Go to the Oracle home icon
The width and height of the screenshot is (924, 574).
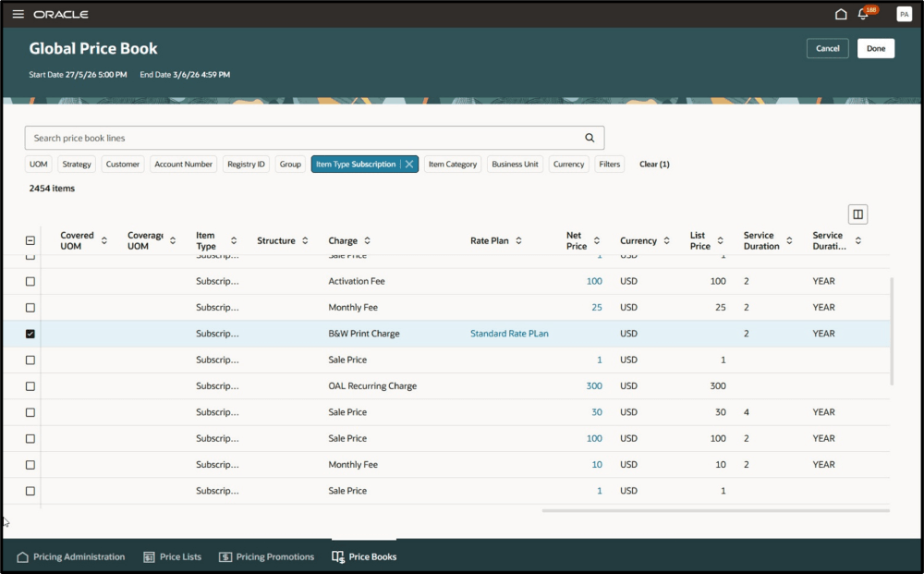(841, 14)
